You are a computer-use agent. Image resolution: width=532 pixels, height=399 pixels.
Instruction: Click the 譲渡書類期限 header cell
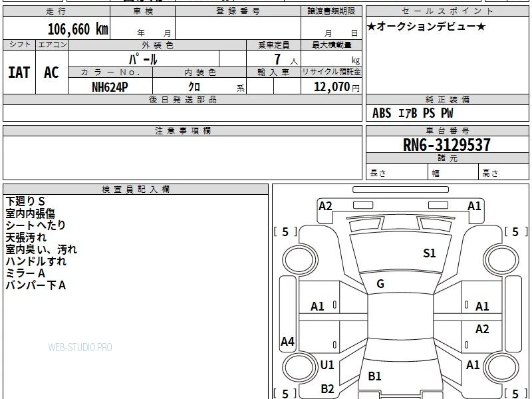(331, 11)
